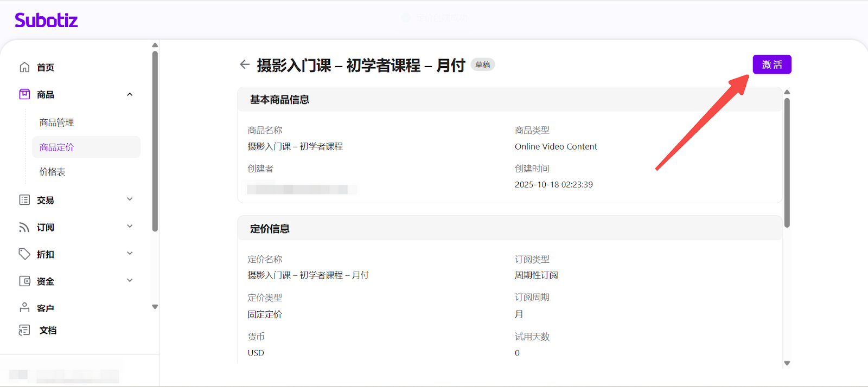Image resolution: width=868 pixels, height=387 pixels.
Task: Click the content panel vertical scrollbar
Action: (x=787, y=163)
